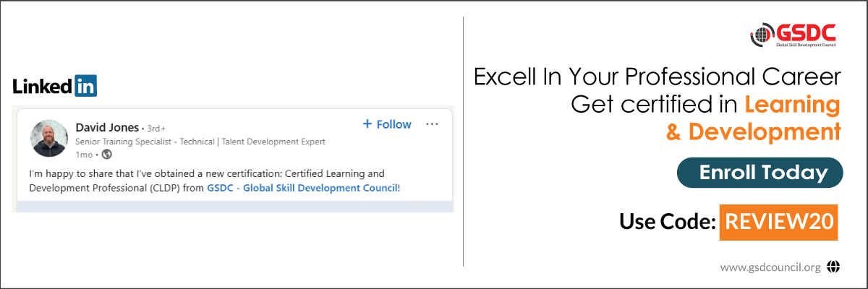Click the 3rd+ connection degree badge
868x289 pixels.
click(158, 129)
